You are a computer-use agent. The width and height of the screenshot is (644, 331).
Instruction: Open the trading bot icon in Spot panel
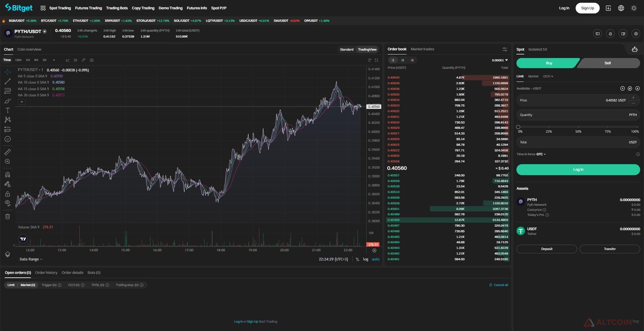click(x=635, y=49)
